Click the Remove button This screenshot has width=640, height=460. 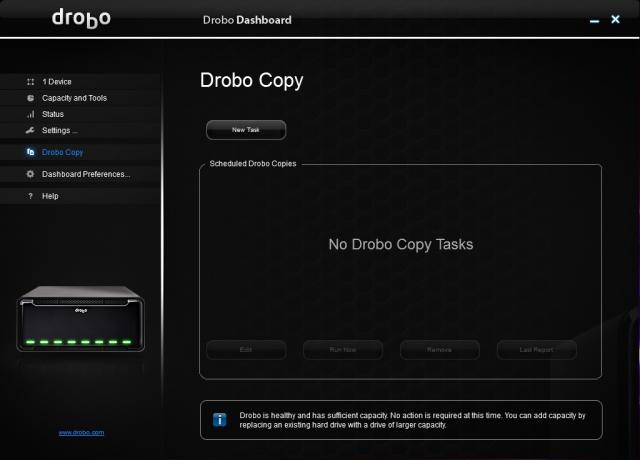coord(440,350)
